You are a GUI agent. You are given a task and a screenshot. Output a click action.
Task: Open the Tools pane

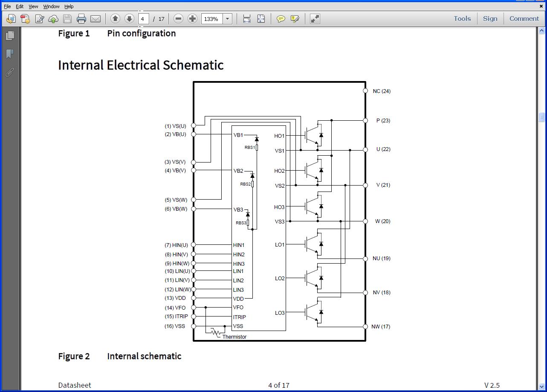462,19
